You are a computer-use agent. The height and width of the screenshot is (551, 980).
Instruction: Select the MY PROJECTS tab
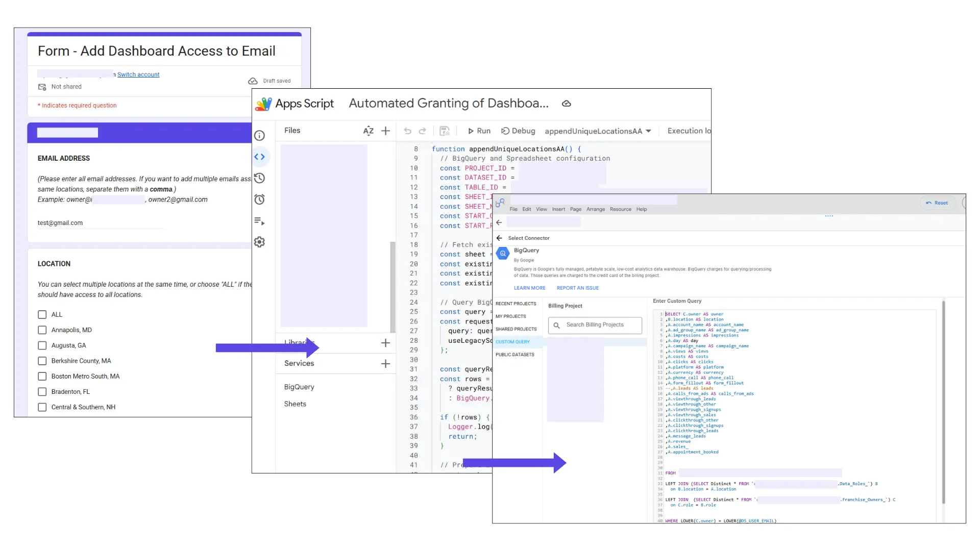(x=511, y=316)
